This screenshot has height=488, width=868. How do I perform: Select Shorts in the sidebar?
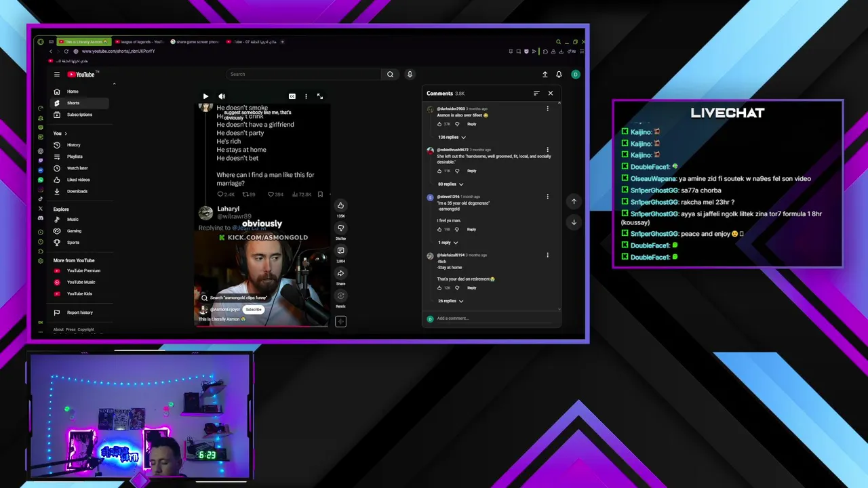click(80, 103)
